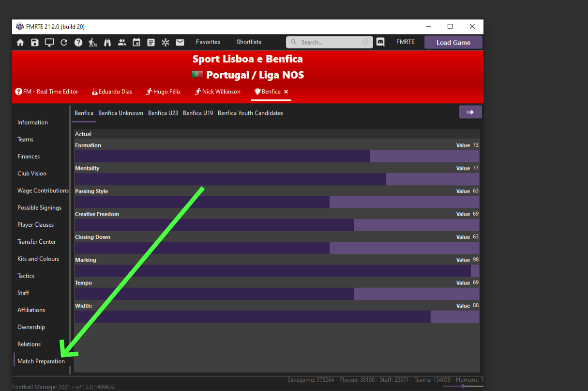
Task: Click the running player icon in toolbar
Action: coord(93,43)
